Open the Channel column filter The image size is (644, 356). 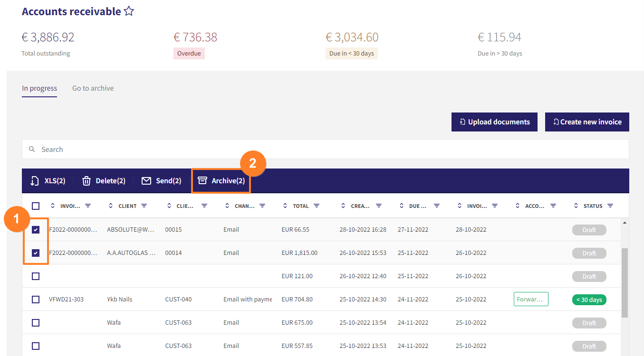click(x=262, y=206)
